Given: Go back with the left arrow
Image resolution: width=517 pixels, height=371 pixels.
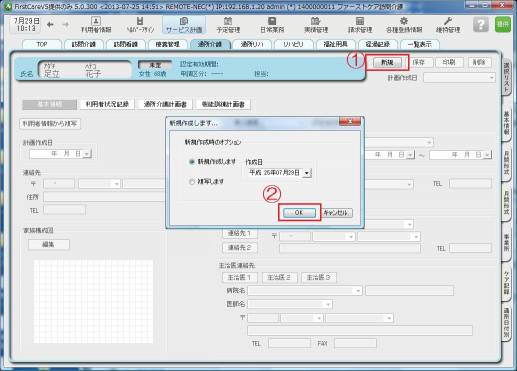Looking at the screenshot, I should [x=50, y=24].
